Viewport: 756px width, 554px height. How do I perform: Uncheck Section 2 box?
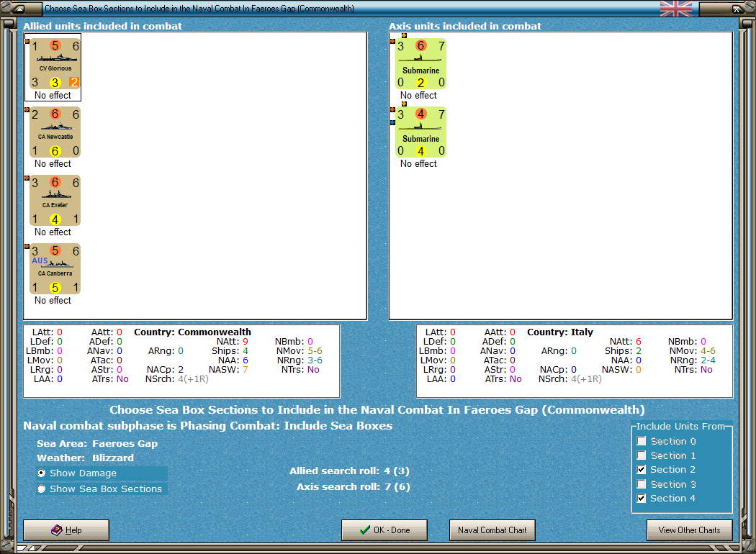pos(642,470)
